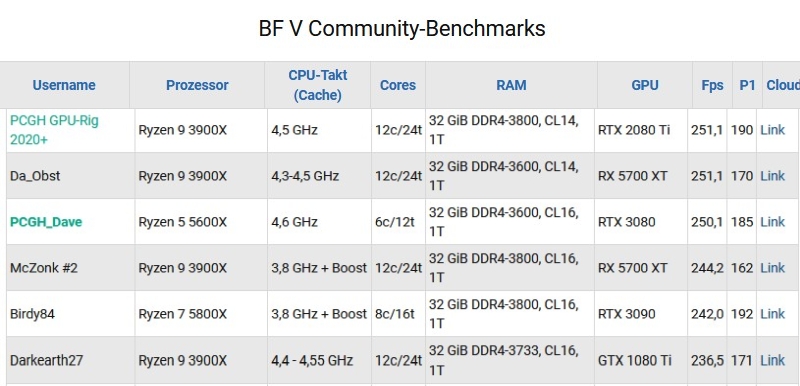The height and width of the screenshot is (386, 800).
Task: Sort by Cores column header
Action: [398, 85]
